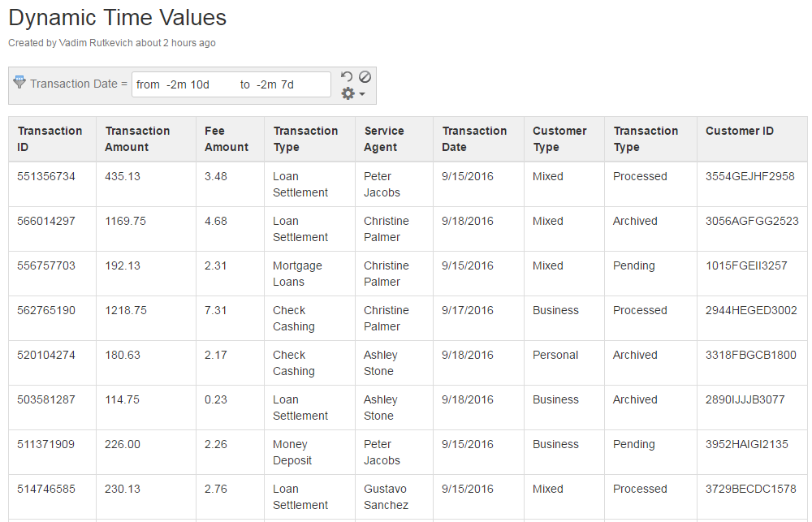Click the Customer ID column header

[740, 130]
